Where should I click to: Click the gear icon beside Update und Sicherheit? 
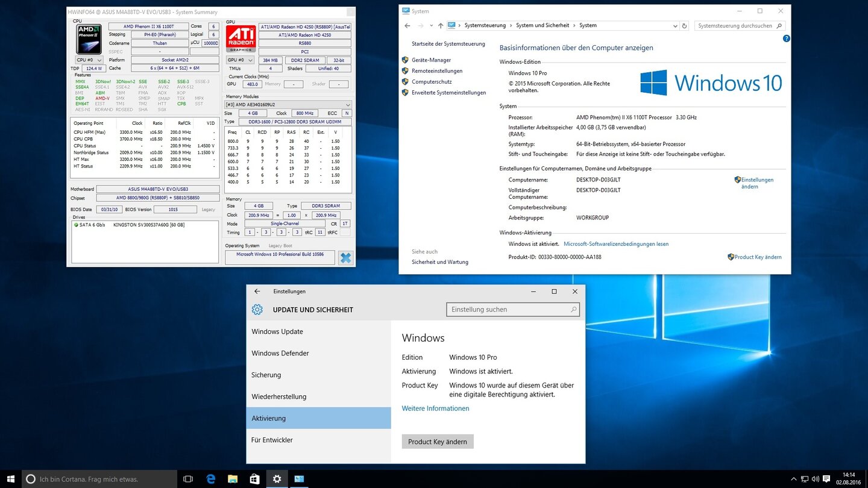(257, 310)
